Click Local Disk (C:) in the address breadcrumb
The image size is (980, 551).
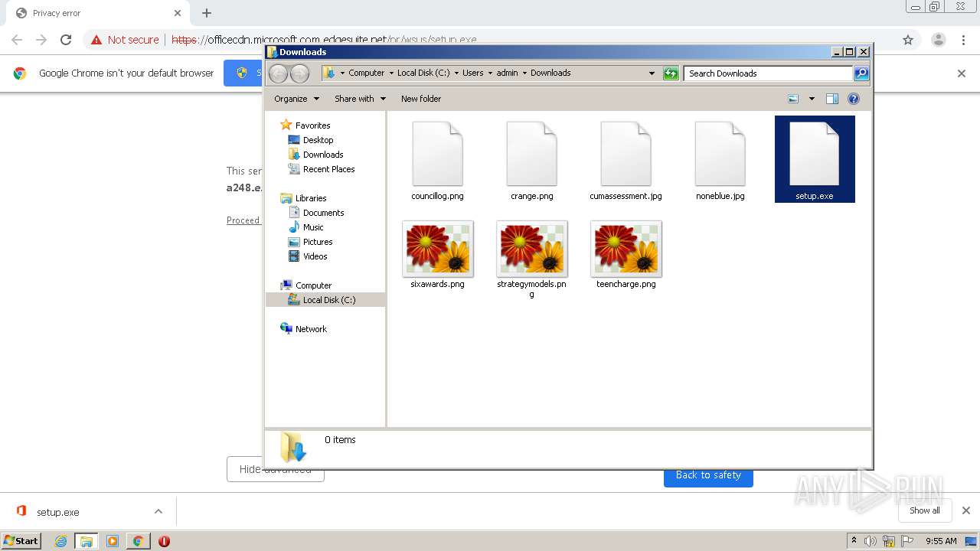[423, 73]
